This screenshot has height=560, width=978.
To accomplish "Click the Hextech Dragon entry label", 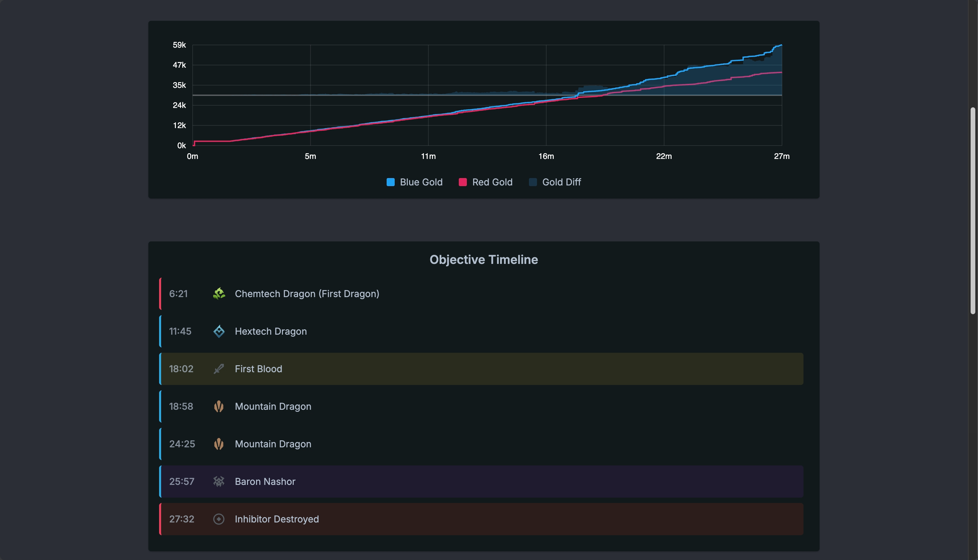I will tap(271, 332).
